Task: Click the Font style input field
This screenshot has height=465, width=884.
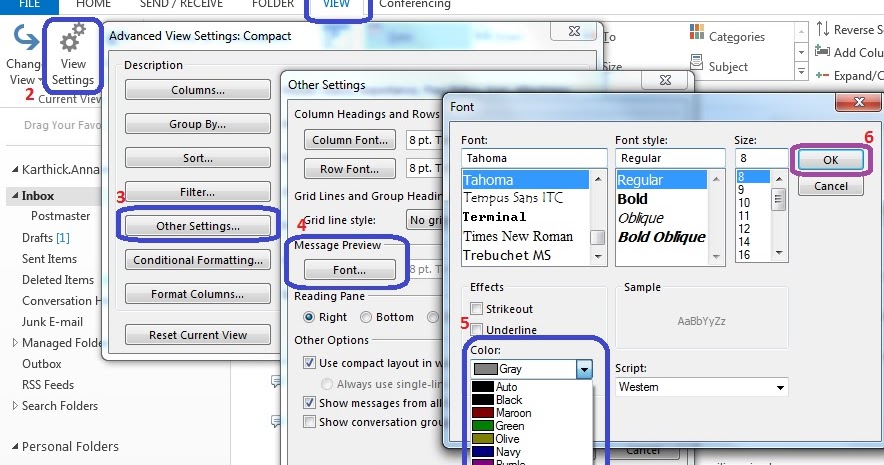Action: click(670, 158)
